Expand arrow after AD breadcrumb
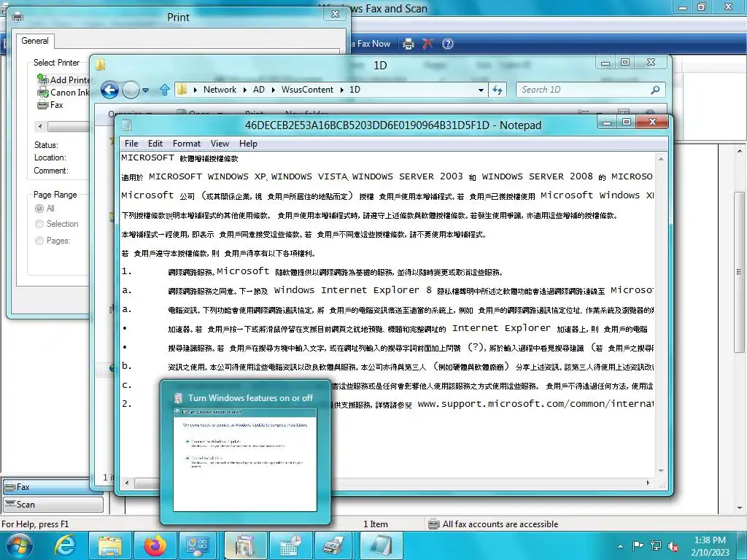Viewport: 747px width, 560px height. pyautogui.click(x=273, y=90)
